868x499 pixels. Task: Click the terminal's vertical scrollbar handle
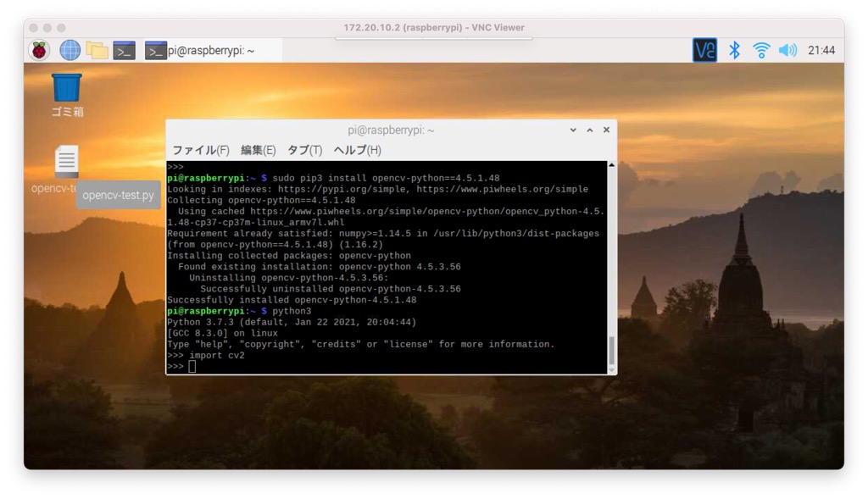point(612,350)
